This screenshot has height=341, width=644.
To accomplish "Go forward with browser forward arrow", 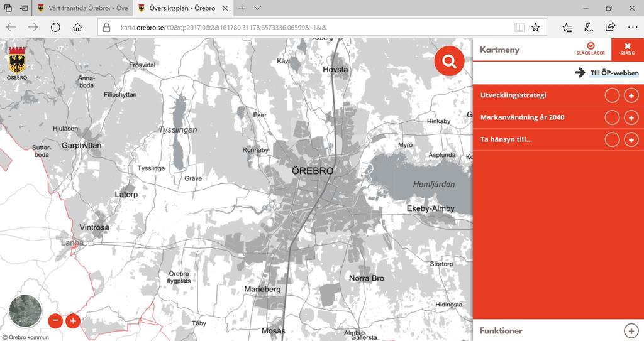I will (33, 28).
